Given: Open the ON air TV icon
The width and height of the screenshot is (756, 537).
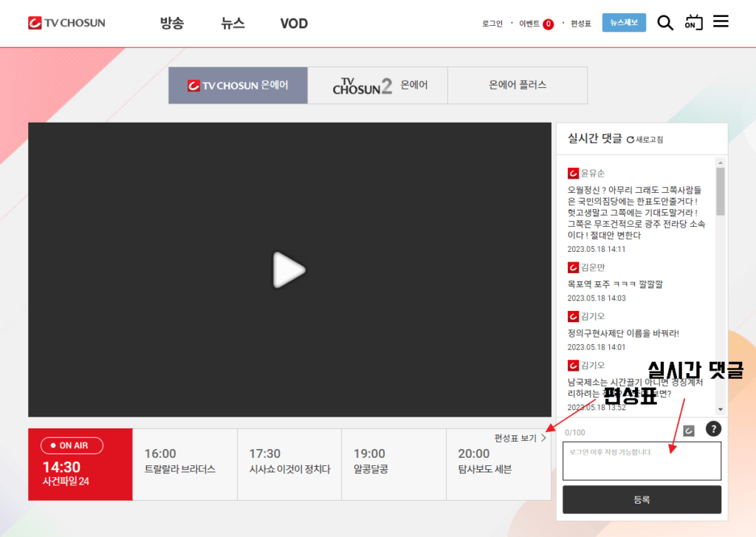Looking at the screenshot, I should coord(693,22).
